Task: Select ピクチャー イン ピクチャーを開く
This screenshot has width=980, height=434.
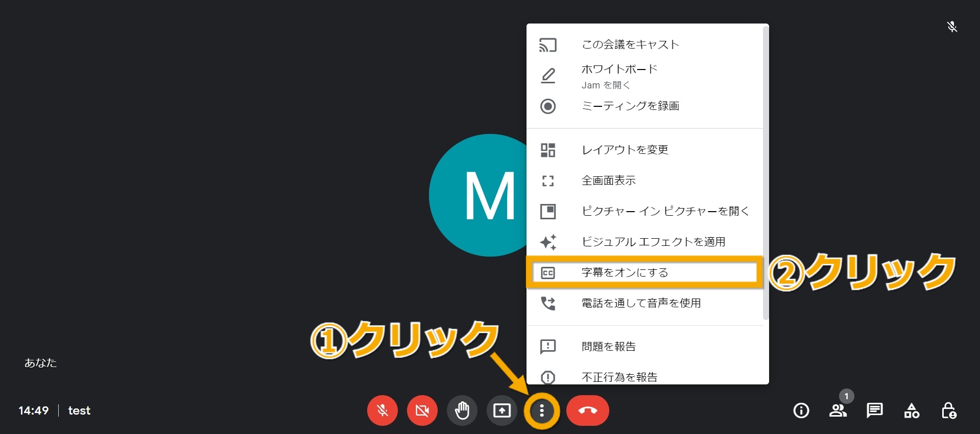Action: [x=644, y=211]
